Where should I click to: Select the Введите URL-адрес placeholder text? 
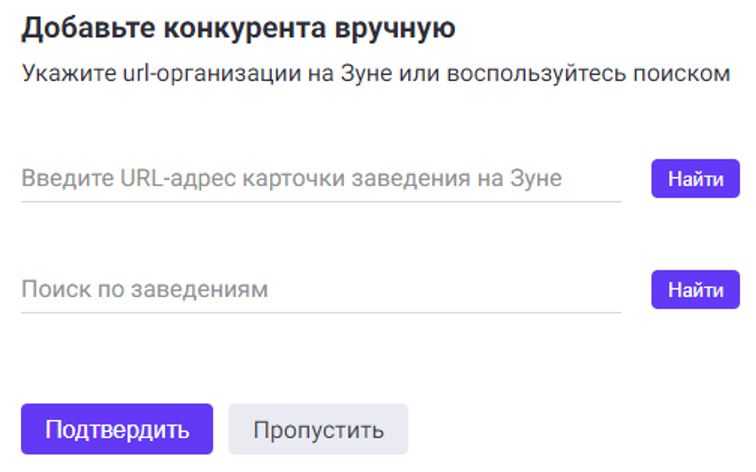pos(291,179)
